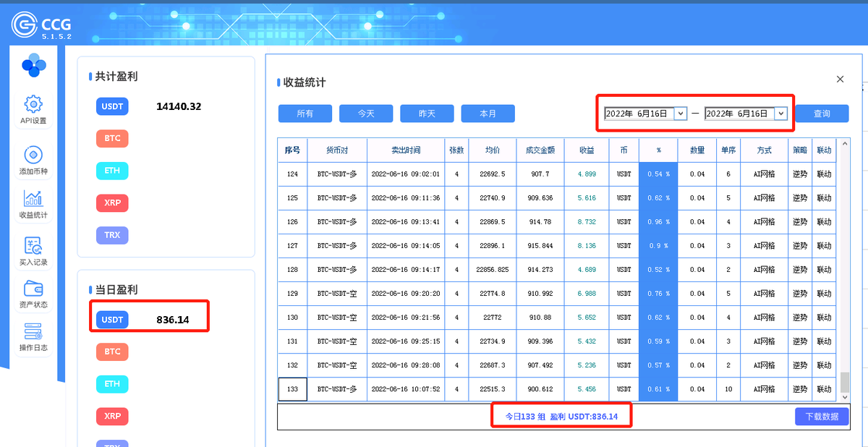
Task: Select the USDT badge under 共计盈利
Action: pos(112,106)
